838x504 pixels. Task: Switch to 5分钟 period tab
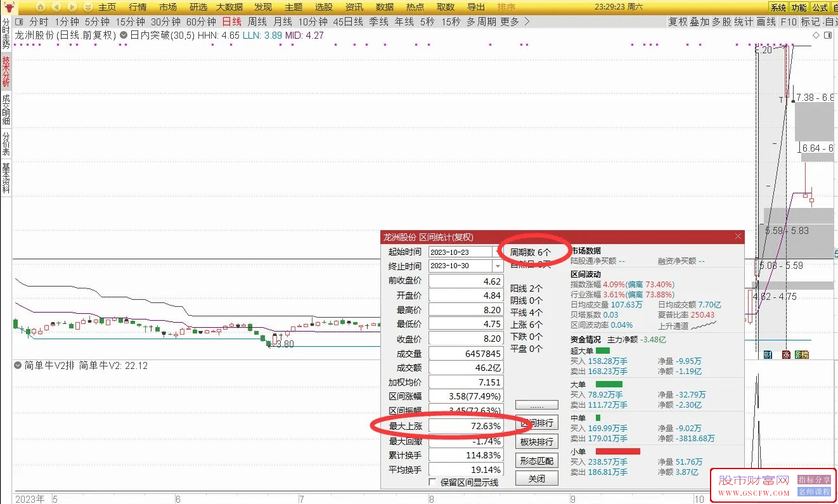coord(97,22)
